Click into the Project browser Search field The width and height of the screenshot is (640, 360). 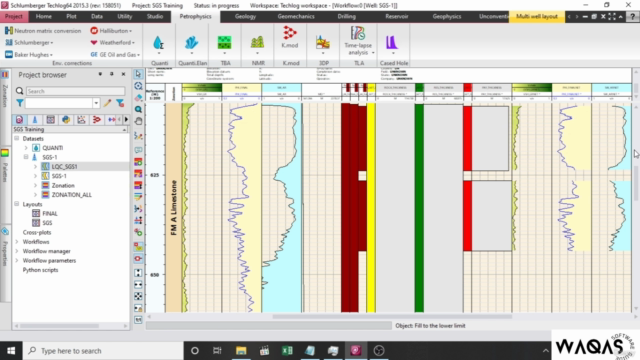tap(76, 91)
